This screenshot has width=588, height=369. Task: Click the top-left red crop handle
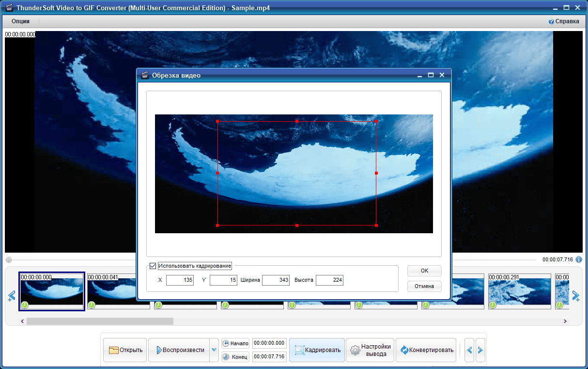pyautogui.click(x=217, y=121)
